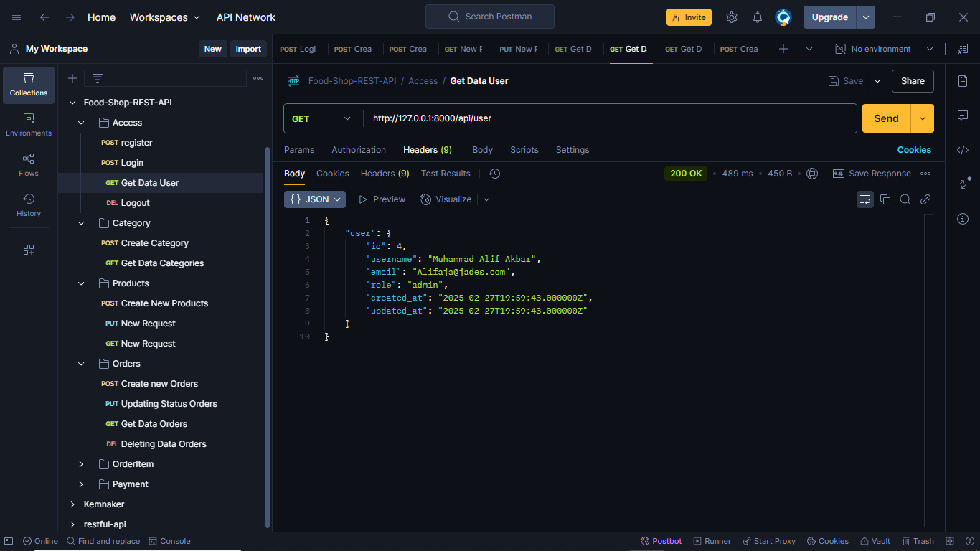Open Postbot from status bar
The height and width of the screenshot is (551, 980).
(661, 541)
